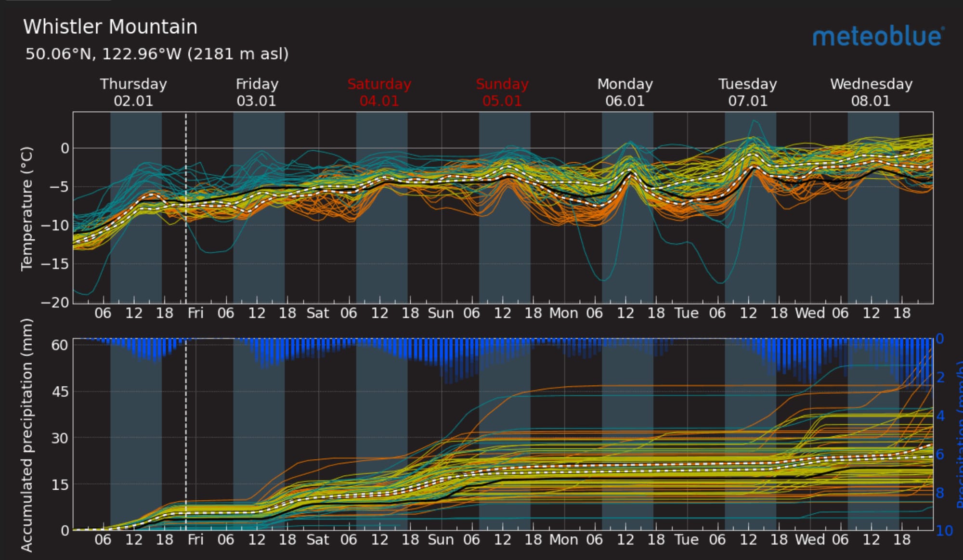The width and height of the screenshot is (963, 560).
Task: Click the -20 label on temperature axis
Action: click(55, 303)
